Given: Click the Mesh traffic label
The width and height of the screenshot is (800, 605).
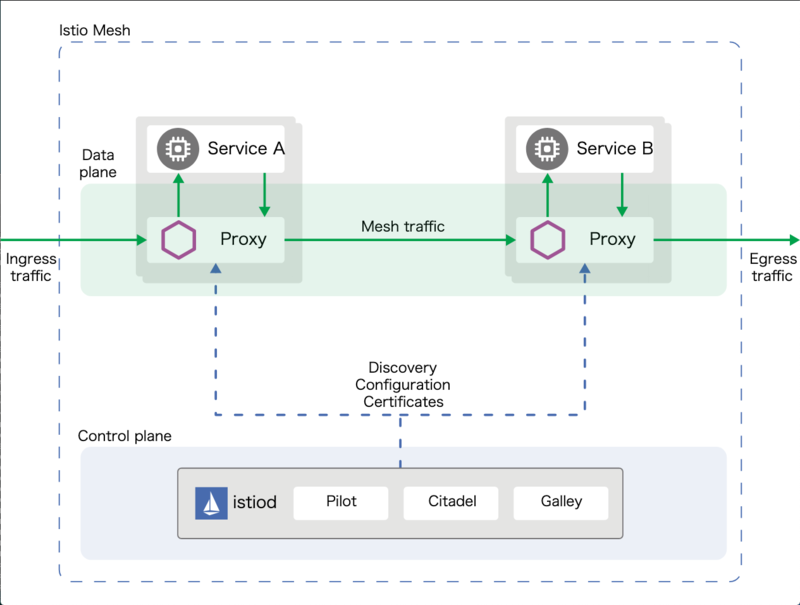Looking at the screenshot, I should point(403,226).
